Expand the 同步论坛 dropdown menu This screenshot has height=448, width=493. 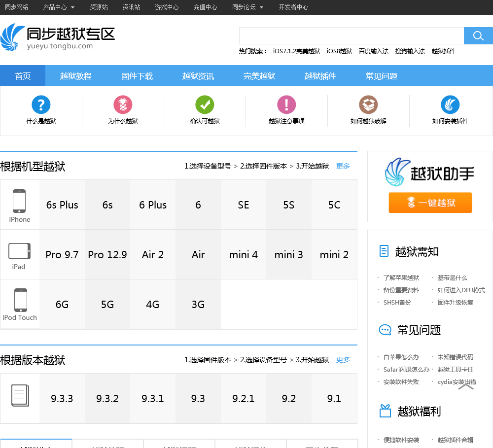[247, 7]
